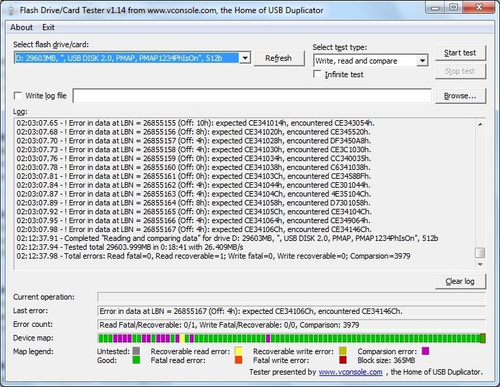
Task: Click the Good green legend swatch
Action: pos(136,360)
